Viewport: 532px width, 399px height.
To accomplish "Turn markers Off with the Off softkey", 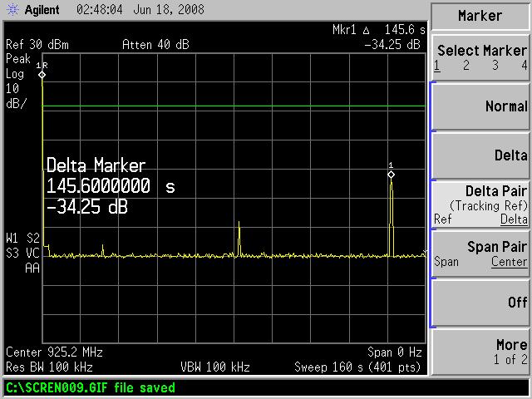I will tap(480, 303).
